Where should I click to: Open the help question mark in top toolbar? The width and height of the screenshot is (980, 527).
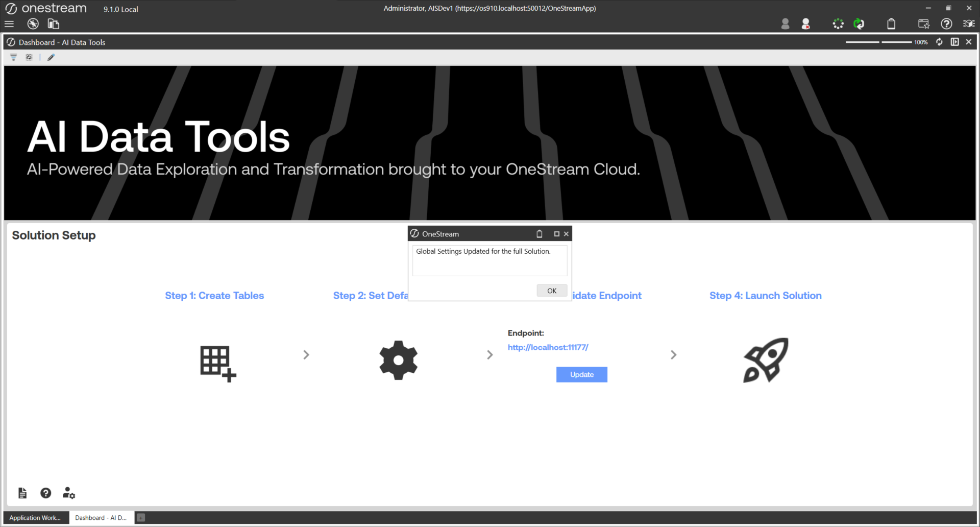(x=946, y=24)
